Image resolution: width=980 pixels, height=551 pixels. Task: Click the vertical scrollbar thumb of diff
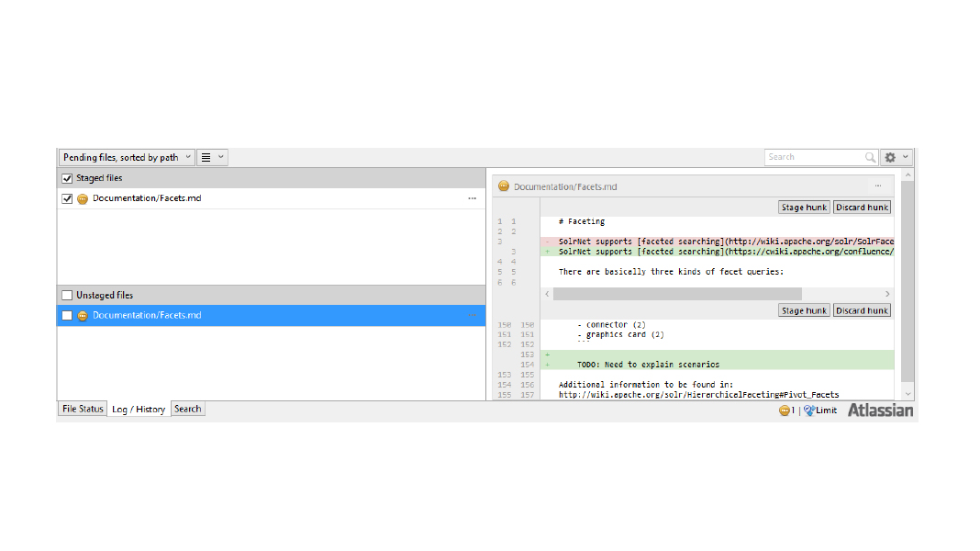pyautogui.click(x=908, y=281)
